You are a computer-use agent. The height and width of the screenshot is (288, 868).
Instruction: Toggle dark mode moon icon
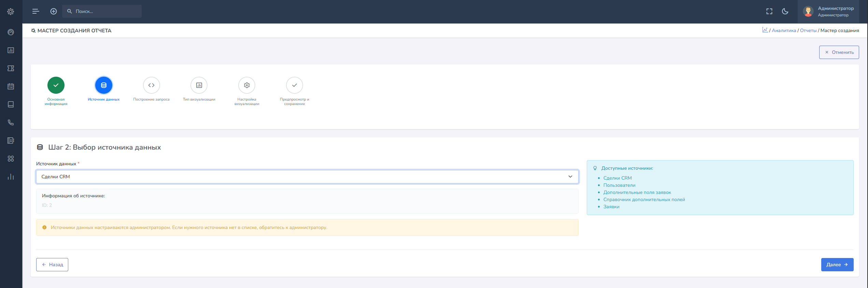785,11
